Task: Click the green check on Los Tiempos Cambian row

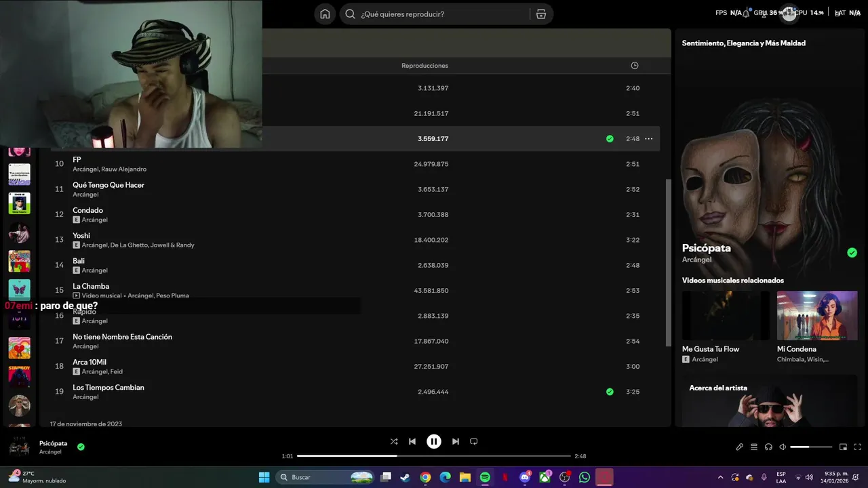Action: (610, 392)
